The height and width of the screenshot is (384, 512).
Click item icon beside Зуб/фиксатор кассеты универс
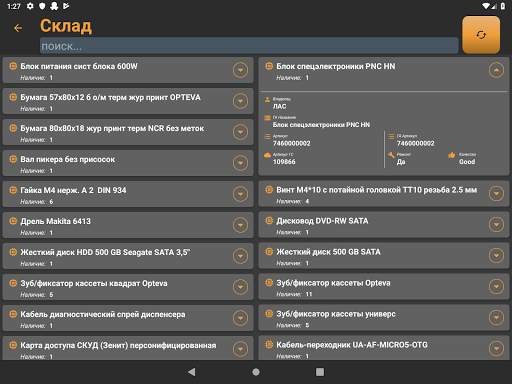[269, 314]
